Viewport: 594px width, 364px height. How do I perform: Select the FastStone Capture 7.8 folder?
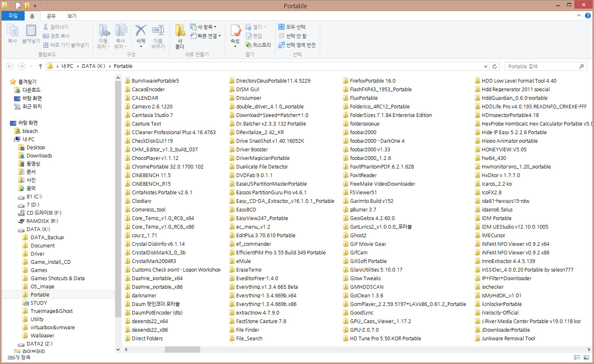tap(261, 321)
